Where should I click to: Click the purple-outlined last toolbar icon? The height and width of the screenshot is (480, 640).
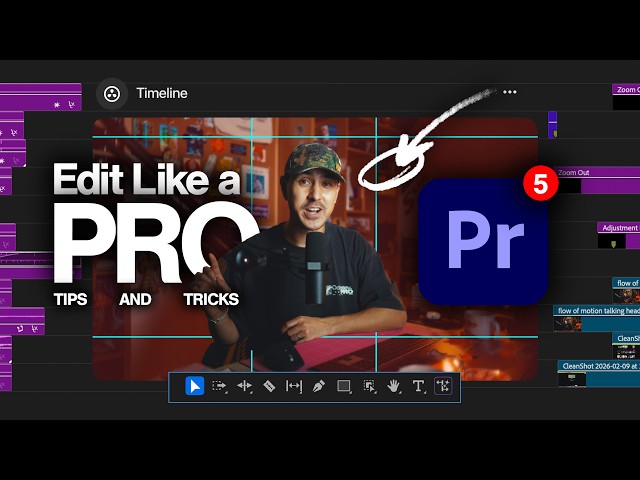(443, 386)
